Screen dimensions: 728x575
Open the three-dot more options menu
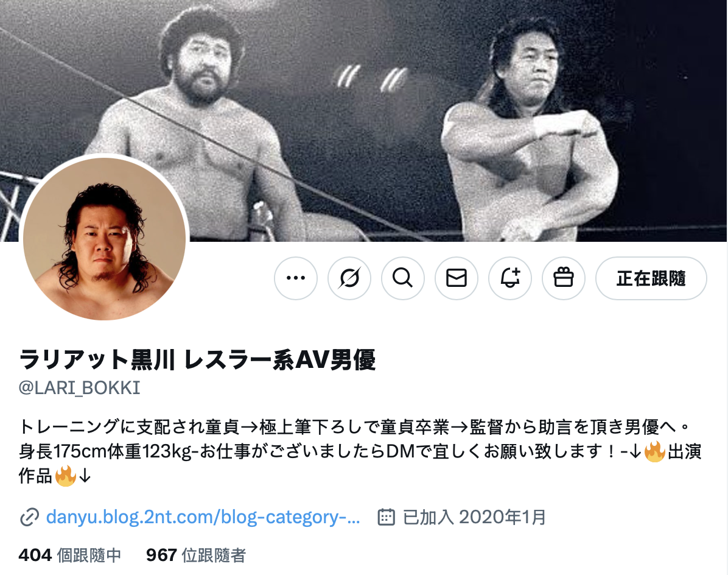click(296, 278)
